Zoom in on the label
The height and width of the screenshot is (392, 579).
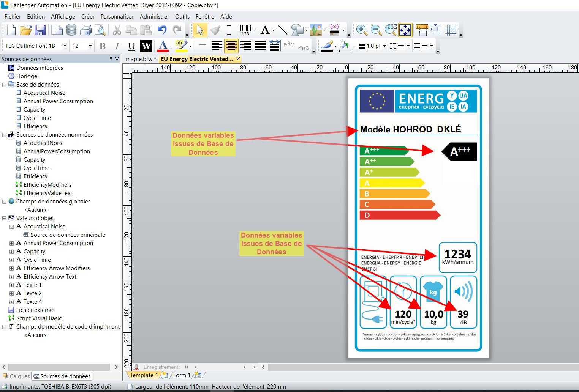click(x=361, y=30)
